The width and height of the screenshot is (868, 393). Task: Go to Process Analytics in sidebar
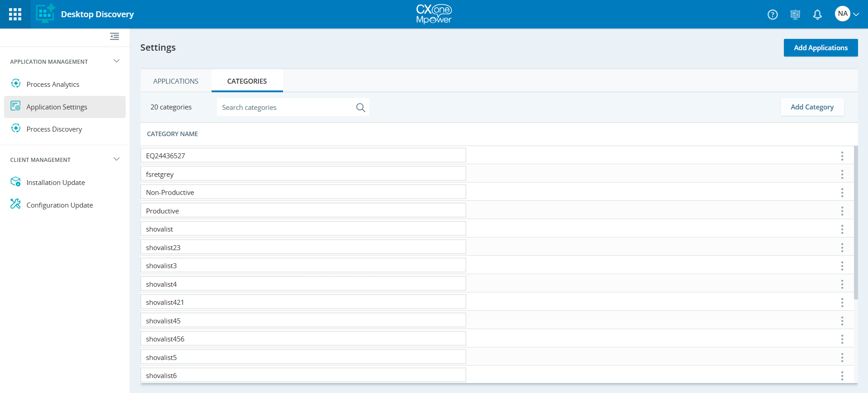pos(53,85)
